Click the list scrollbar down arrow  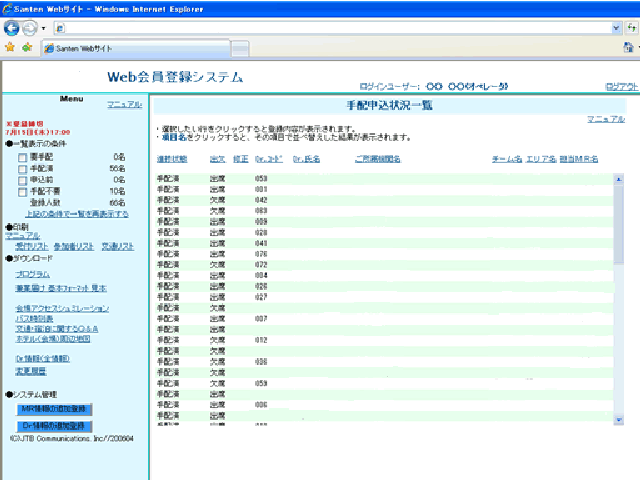click(x=618, y=420)
